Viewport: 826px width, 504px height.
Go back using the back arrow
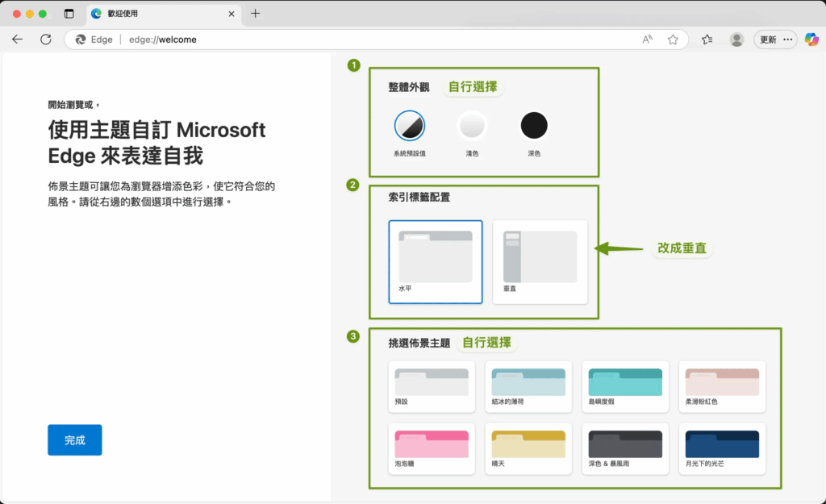click(18, 40)
